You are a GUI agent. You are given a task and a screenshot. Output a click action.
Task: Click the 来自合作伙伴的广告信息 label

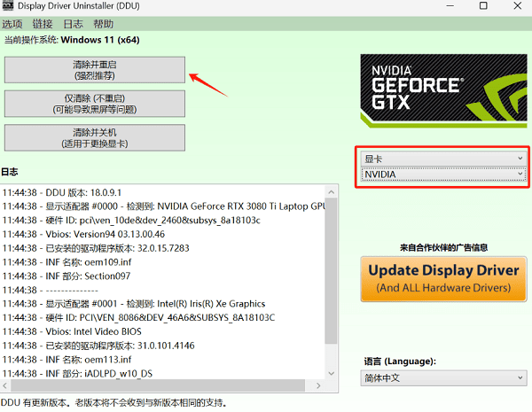point(443,247)
